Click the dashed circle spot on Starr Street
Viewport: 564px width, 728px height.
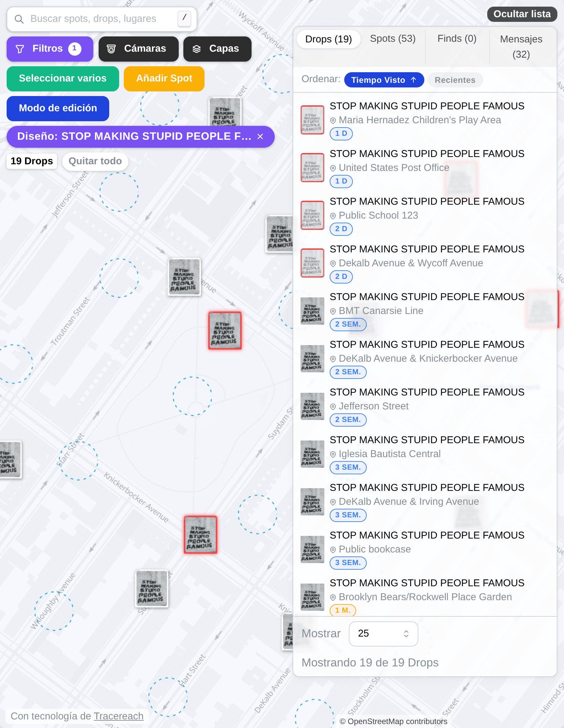click(x=78, y=461)
